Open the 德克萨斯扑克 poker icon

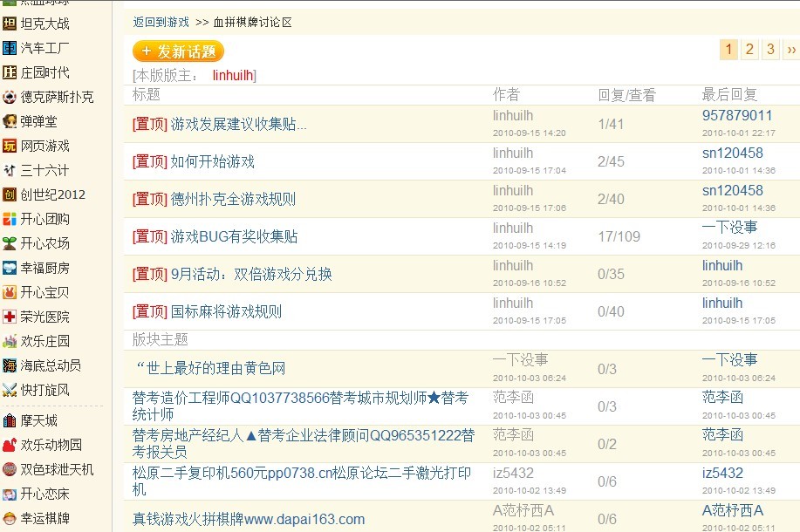(10, 97)
